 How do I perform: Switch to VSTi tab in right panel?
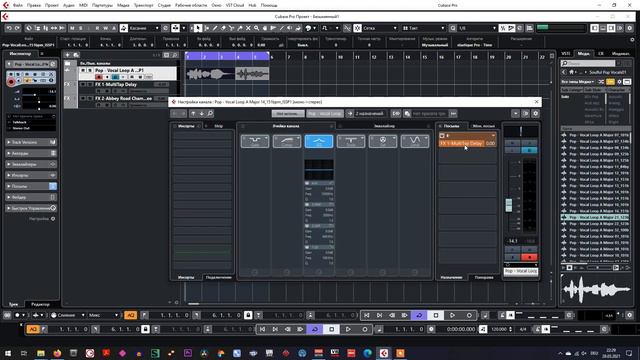[566, 53]
